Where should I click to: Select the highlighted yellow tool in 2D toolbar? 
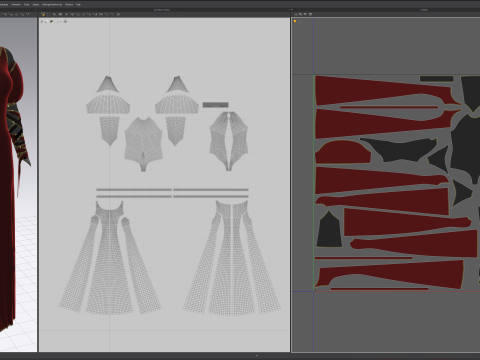(x=43, y=14)
